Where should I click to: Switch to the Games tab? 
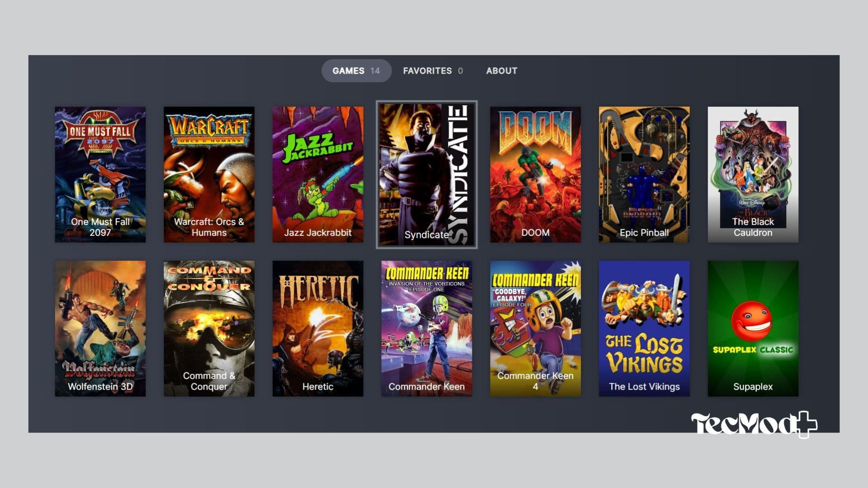click(356, 71)
